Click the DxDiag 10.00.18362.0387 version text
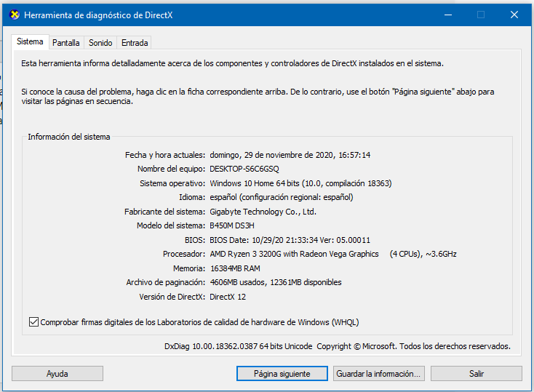This screenshot has width=534, height=392. [x=239, y=346]
